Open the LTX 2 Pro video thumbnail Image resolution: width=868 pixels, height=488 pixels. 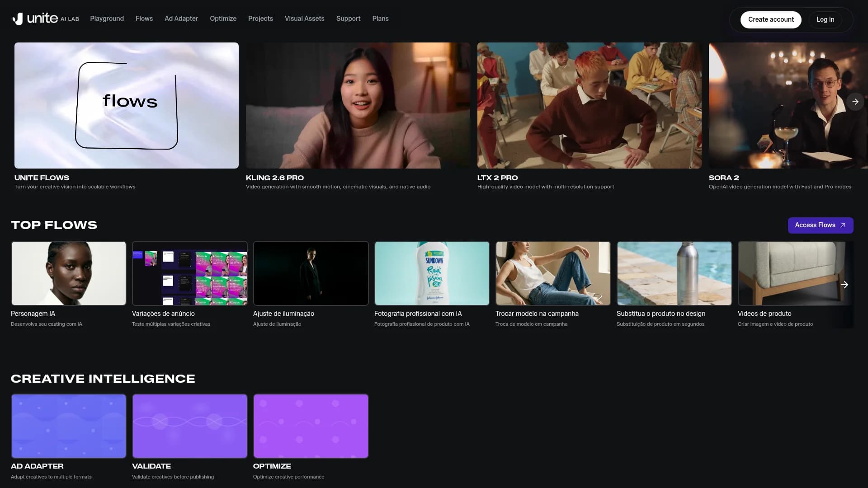coord(589,105)
